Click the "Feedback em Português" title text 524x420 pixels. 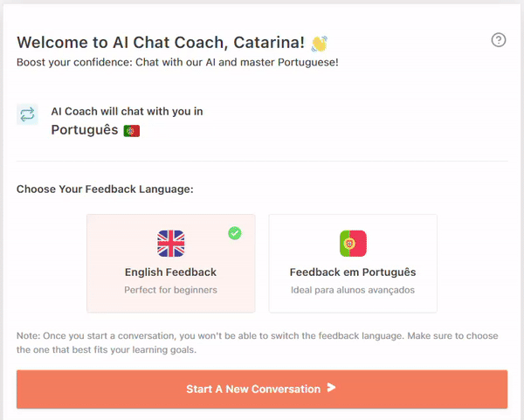353,272
